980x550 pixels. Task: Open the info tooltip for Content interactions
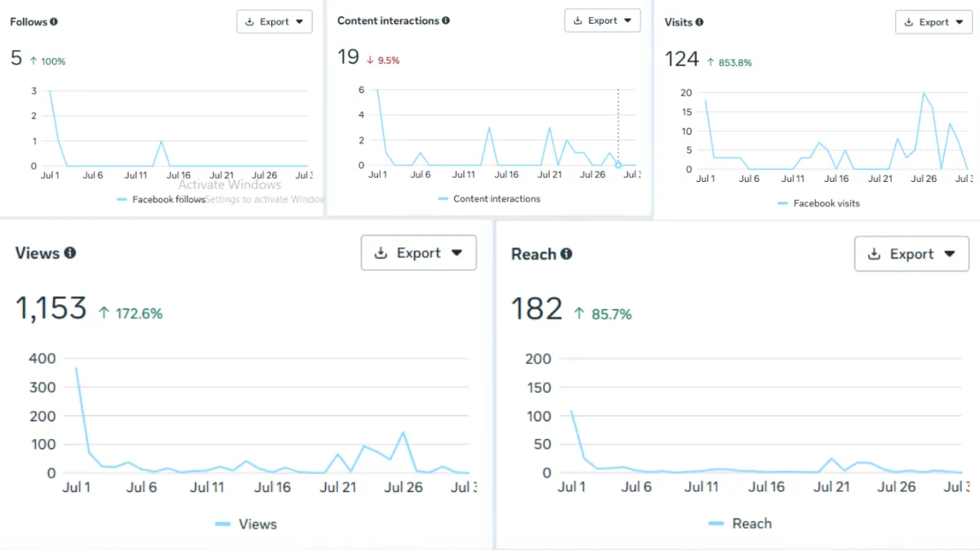(446, 20)
